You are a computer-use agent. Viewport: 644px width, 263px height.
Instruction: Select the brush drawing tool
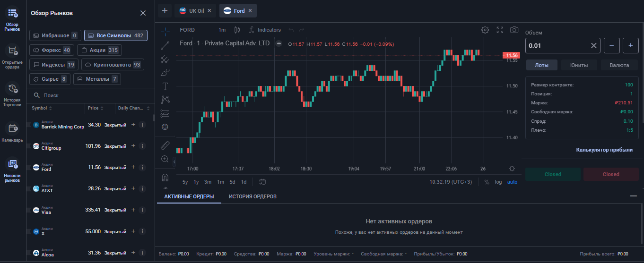click(x=165, y=73)
